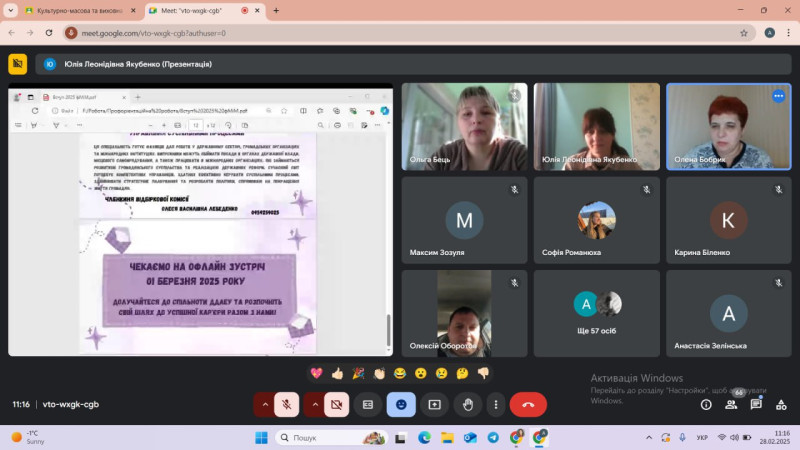Open the Ще 57 осіб participants tile
800x450 pixels.
[x=597, y=313]
